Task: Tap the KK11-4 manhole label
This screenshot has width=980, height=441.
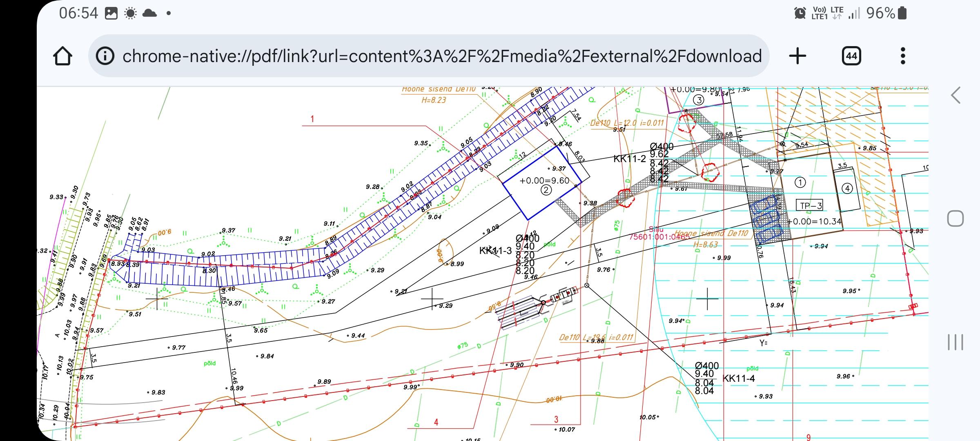Action: click(x=738, y=379)
